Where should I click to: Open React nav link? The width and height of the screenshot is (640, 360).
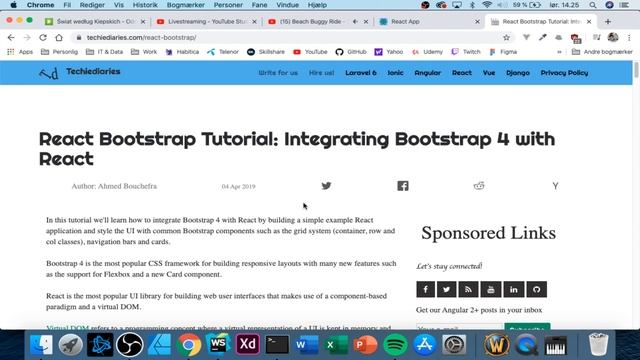coord(462,73)
